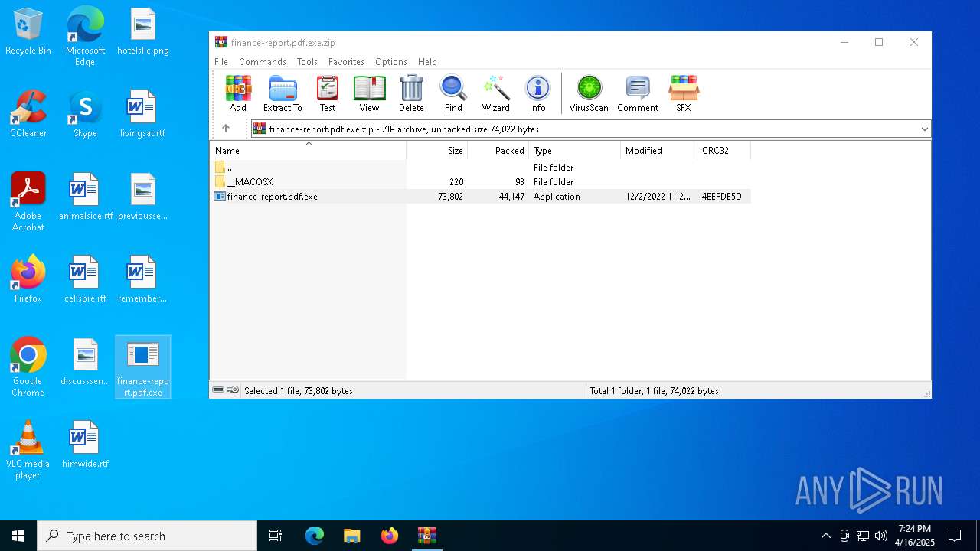Screen dimensions: 980x551
Task: Select Skype desktop shortcut
Action: [85, 114]
